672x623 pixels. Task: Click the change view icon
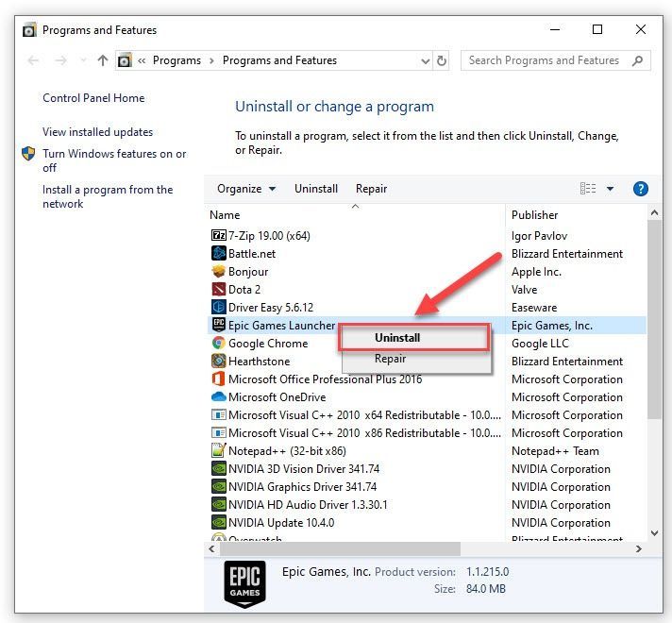tap(588, 189)
